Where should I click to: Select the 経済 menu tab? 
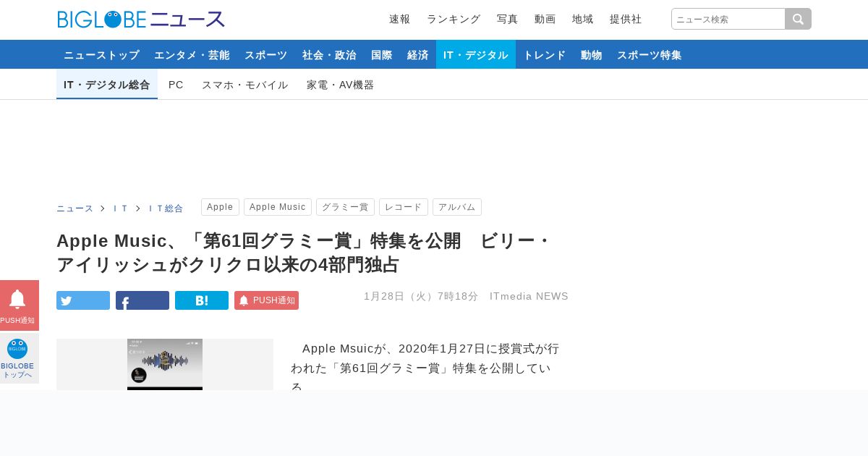click(418, 54)
